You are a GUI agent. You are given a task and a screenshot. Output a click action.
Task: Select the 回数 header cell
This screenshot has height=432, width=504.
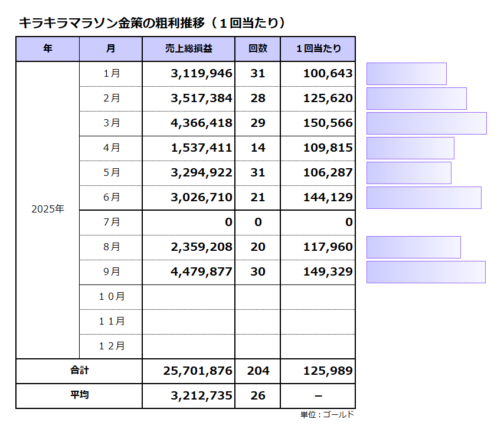tap(257, 49)
